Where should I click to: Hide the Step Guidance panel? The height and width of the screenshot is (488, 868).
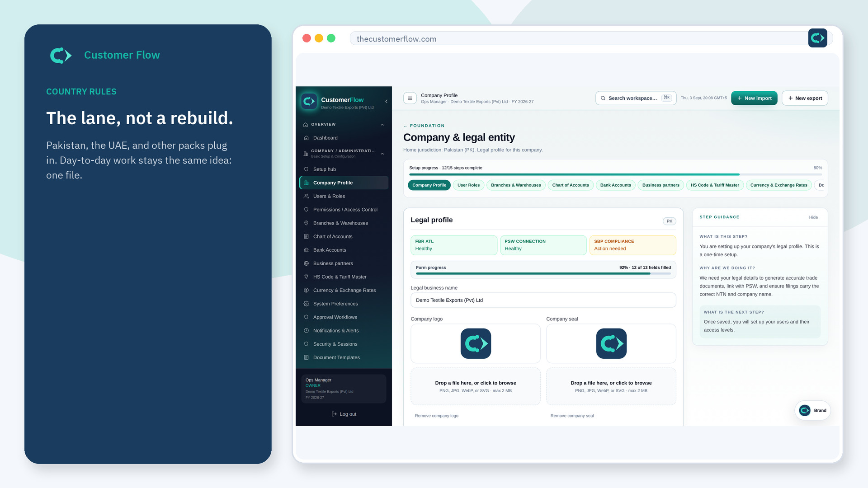813,217
